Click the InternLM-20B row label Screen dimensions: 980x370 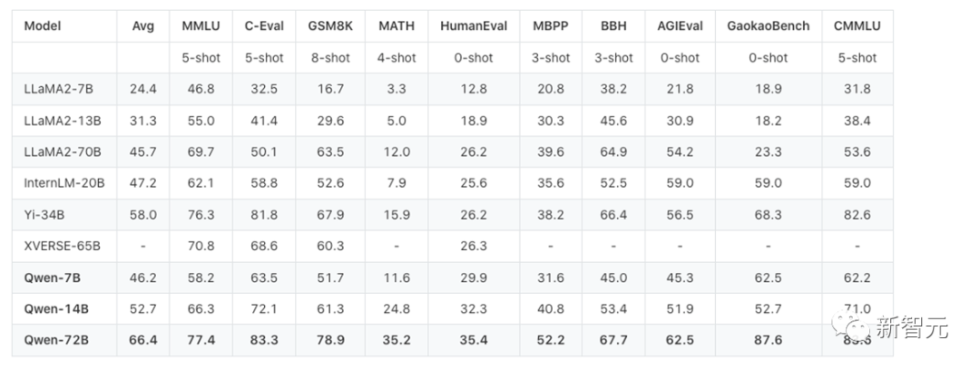[64, 182]
